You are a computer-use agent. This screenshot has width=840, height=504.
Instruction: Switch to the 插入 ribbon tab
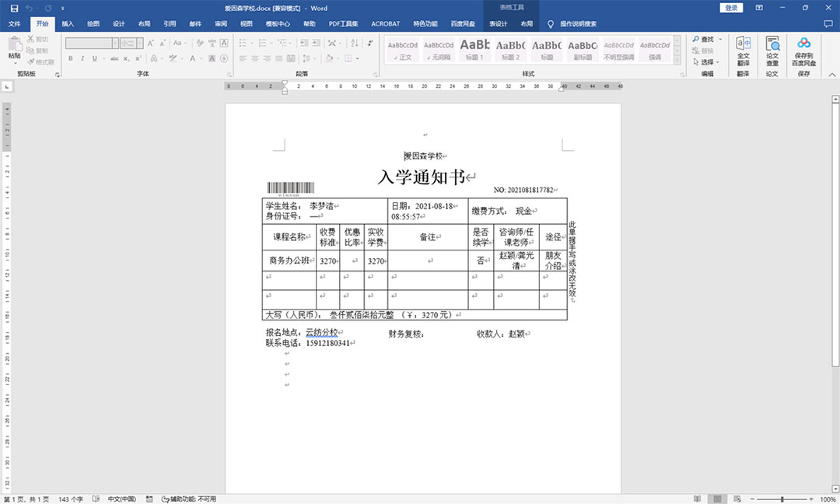(68, 24)
